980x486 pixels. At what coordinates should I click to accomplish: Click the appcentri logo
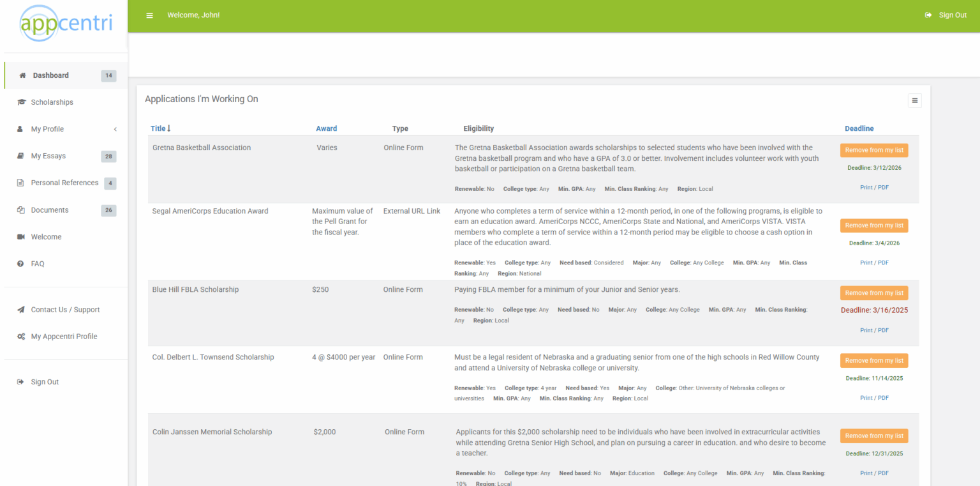coord(65,24)
